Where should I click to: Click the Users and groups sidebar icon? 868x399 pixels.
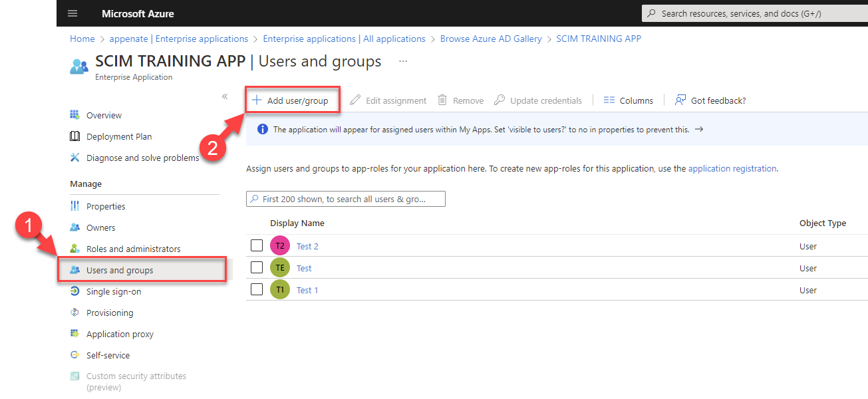pos(74,270)
